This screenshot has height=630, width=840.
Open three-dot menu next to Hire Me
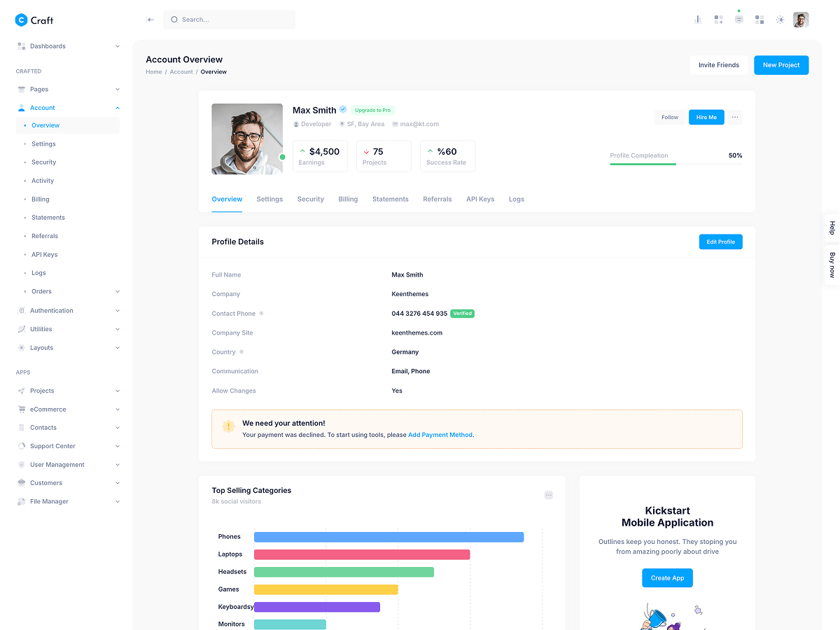(734, 118)
